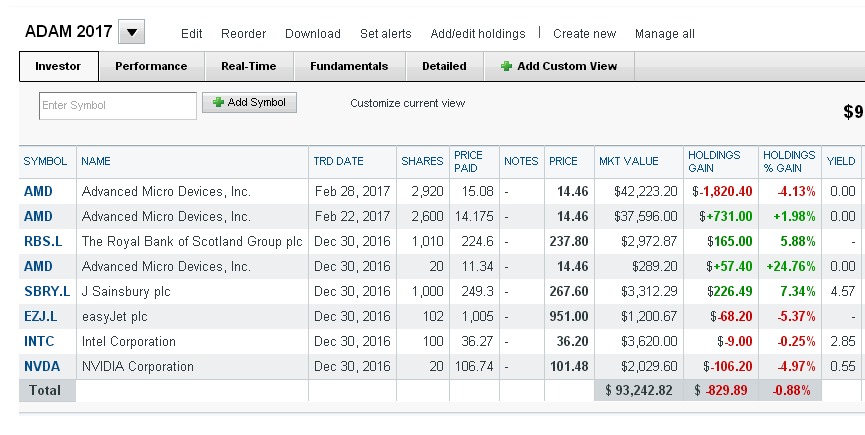Switch to the Performance tab
This screenshot has height=435, width=865.
pos(151,66)
